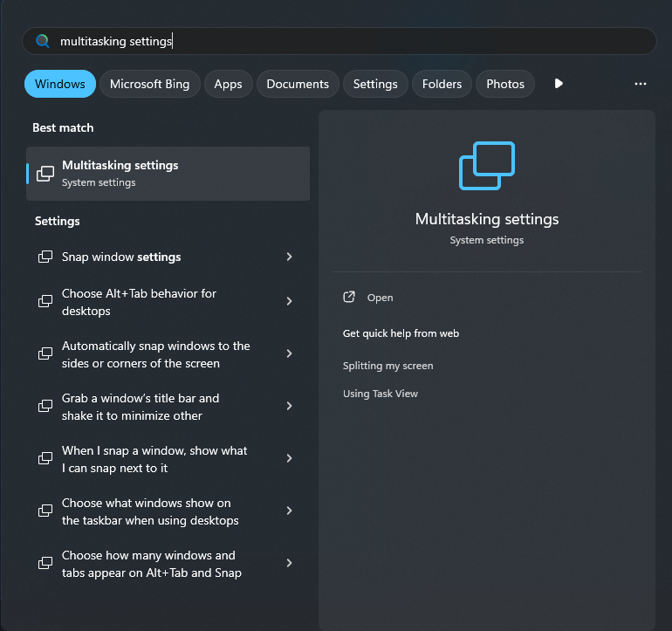Expand When I snap a window chevron
The image size is (672, 631).
pos(289,458)
